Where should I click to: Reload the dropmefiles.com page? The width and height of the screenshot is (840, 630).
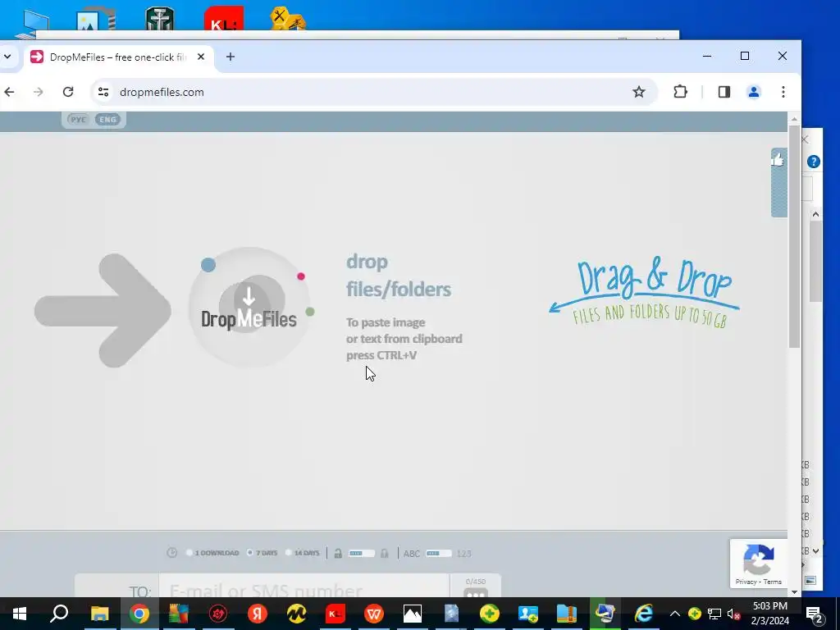[x=68, y=92]
